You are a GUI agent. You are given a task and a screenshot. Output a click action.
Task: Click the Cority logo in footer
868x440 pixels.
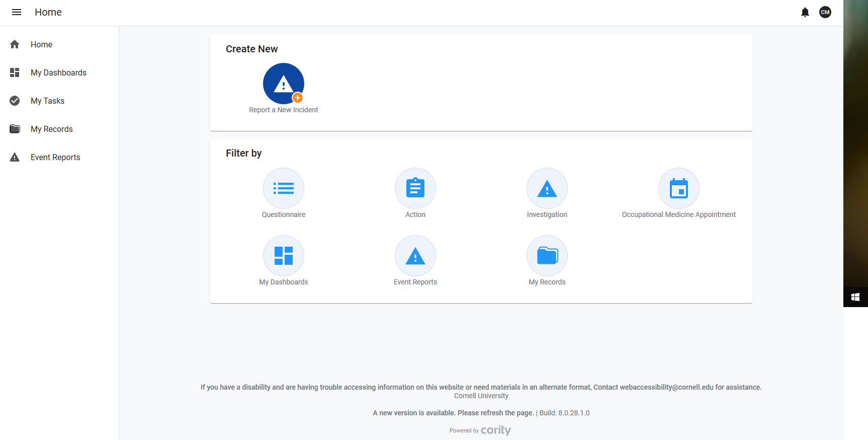point(495,430)
